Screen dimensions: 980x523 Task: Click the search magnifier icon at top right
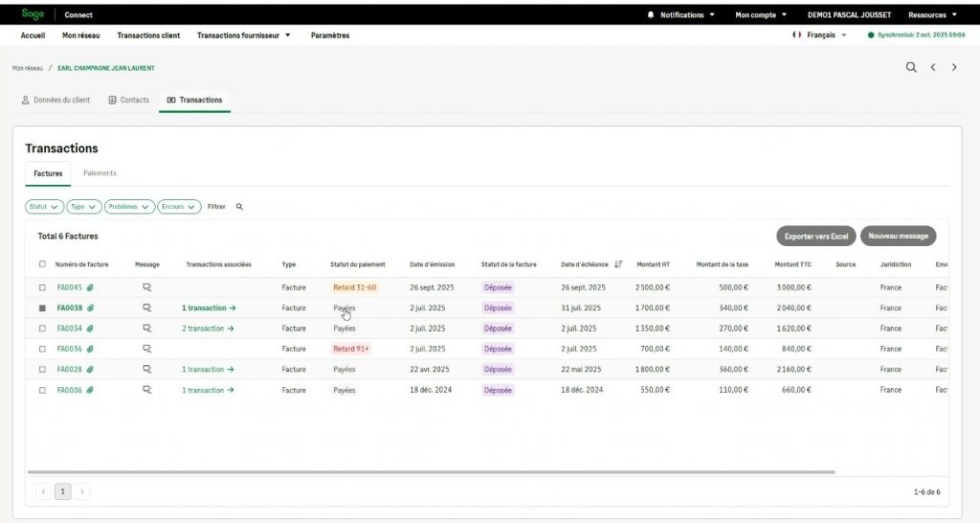pos(911,68)
